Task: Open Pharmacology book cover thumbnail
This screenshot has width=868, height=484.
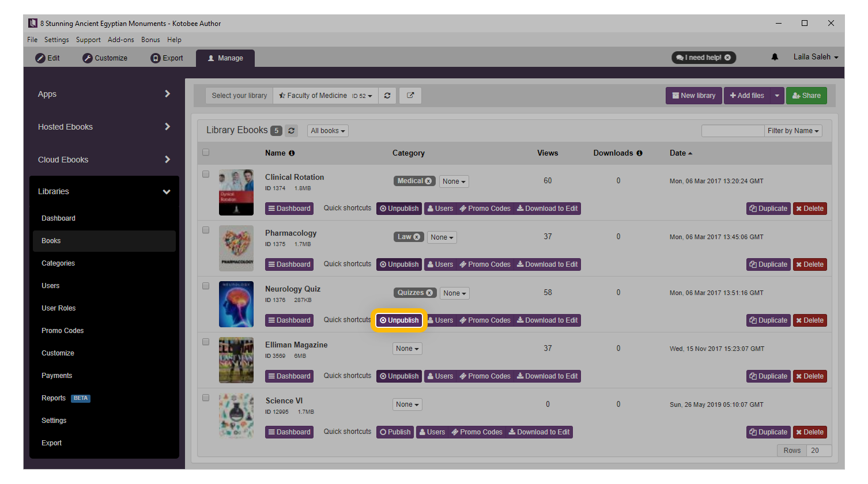Action: pyautogui.click(x=236, y=248)
